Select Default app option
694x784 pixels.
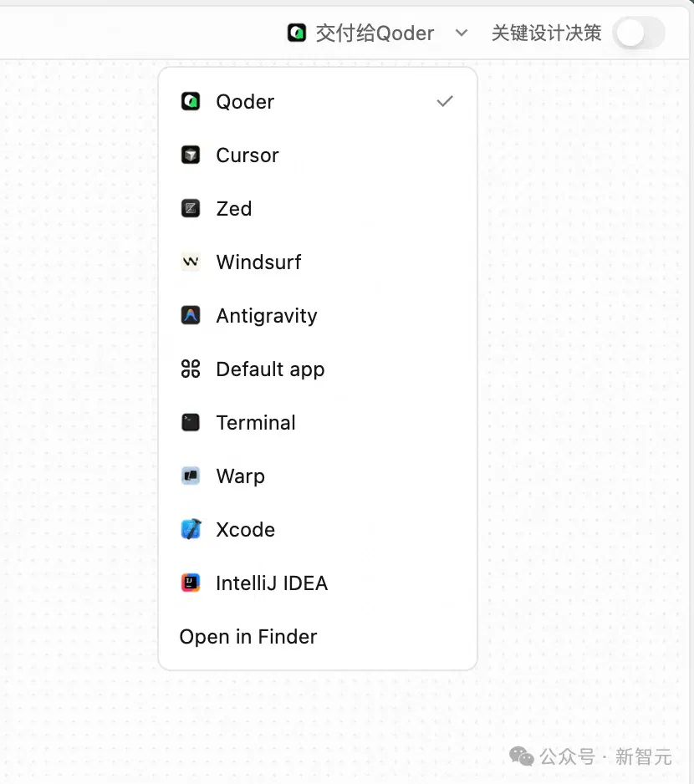318,369
